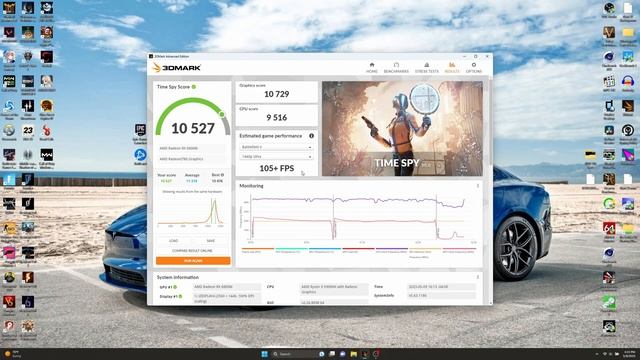This screenshot has width=640, height=360.
Task: Click the green icon next to GPU #1
Action: tap(175, 287)
